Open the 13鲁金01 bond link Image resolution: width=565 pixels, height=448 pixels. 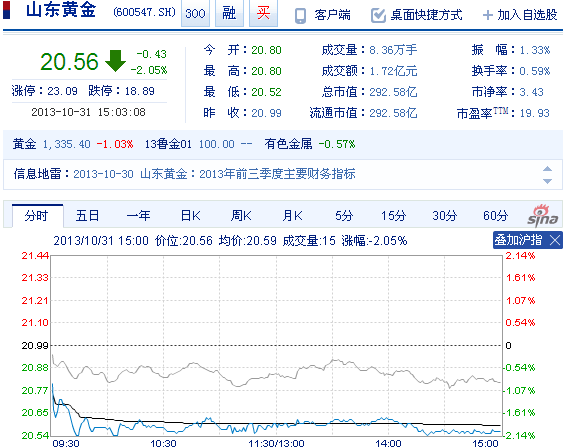[x=168, y=144]
